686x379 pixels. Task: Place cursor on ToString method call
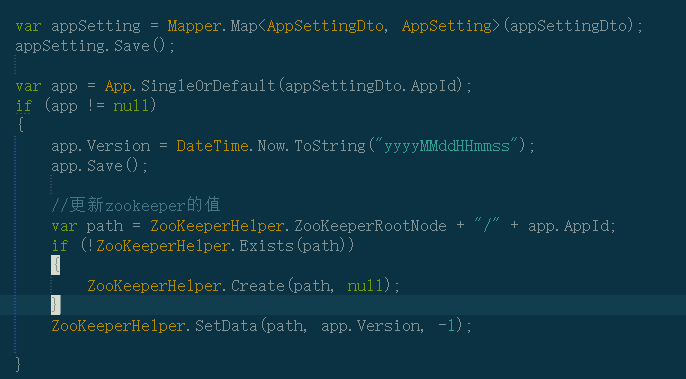[x=329, y=146]
